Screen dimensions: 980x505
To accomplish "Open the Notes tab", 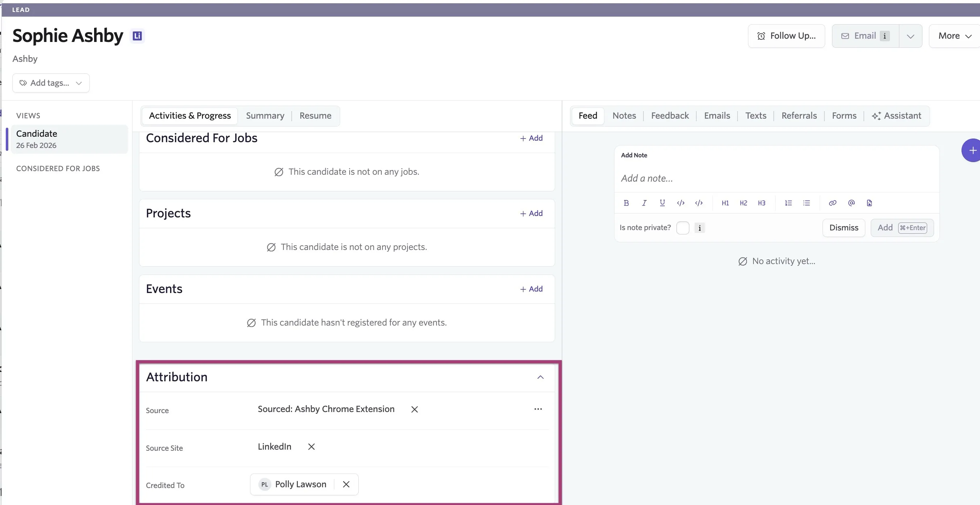I will tap(624, 116).
